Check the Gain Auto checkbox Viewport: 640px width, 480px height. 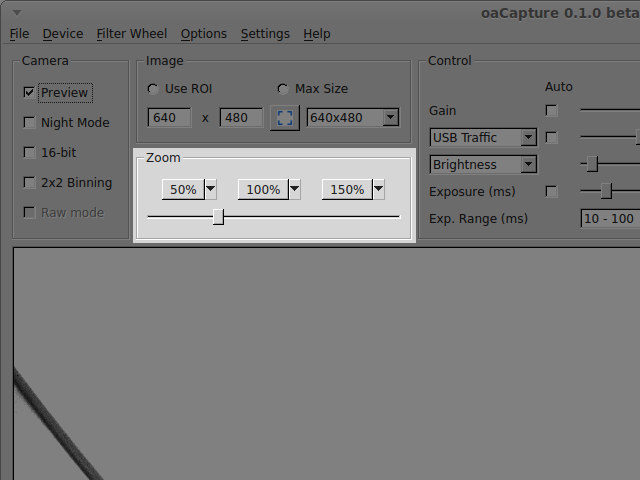(551, 111)
